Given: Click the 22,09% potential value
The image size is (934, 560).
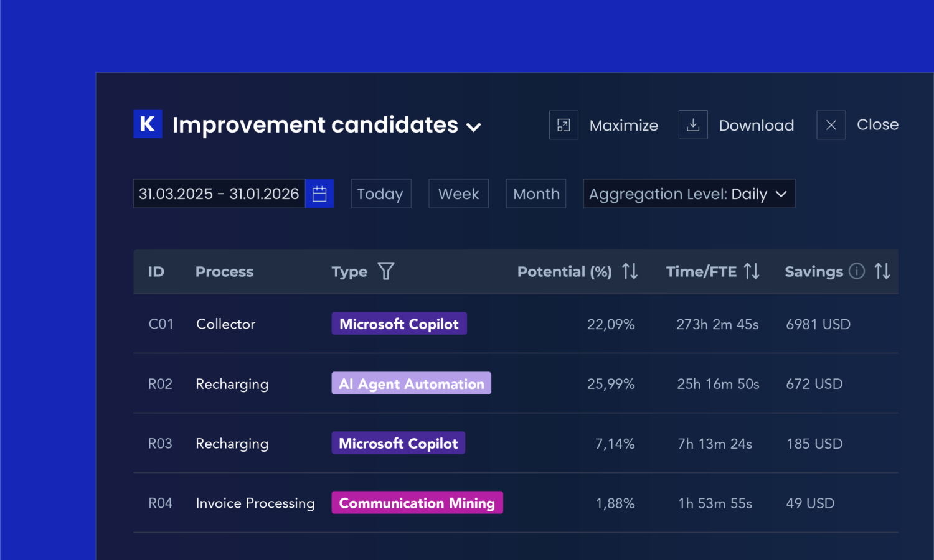Looking at the screenshot, I should click(x=611, y=325).
